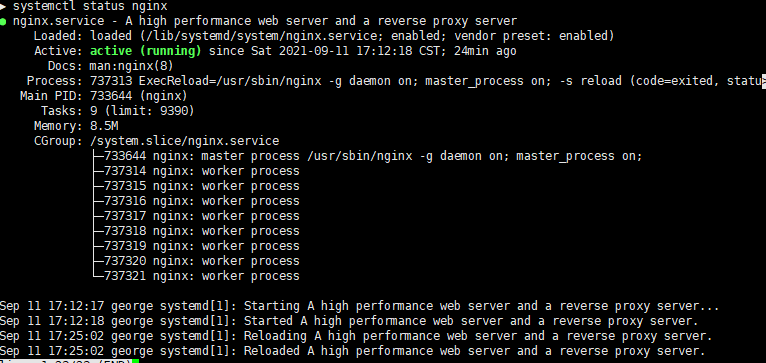The height and width of the screenshot is (363, 766).
Task: Click worker process 737317 in CGroup tree
Action: pyautogui.click(x=202, y=216)
